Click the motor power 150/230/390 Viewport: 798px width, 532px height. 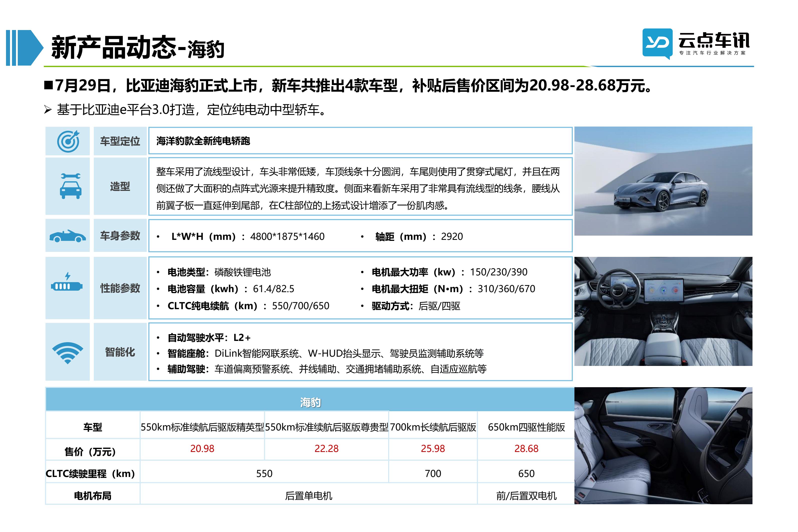pyautogui.click(x=499, y=272)
